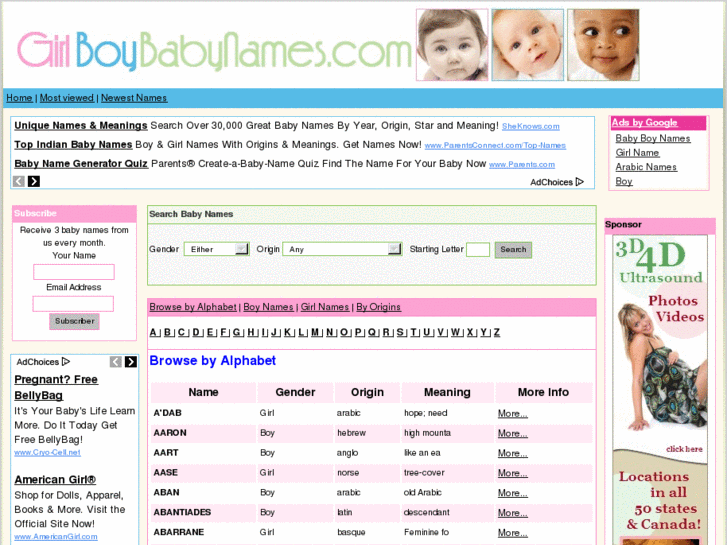Click Ads by Google header link

[644, 122]
